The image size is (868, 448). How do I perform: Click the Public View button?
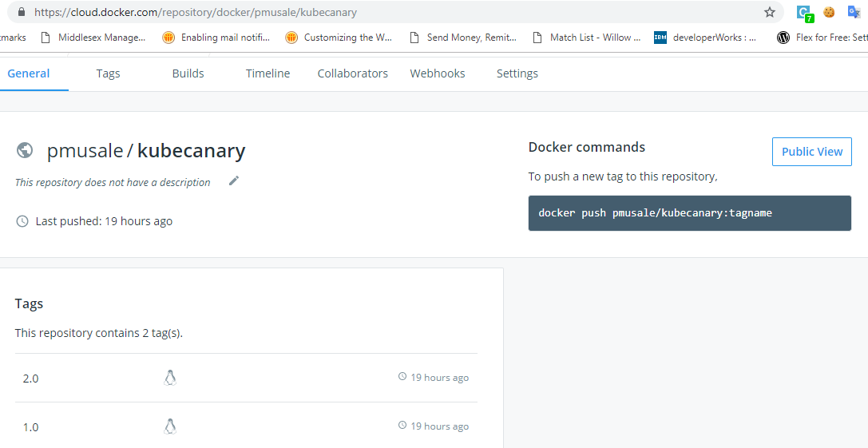(x=811, y=152)
